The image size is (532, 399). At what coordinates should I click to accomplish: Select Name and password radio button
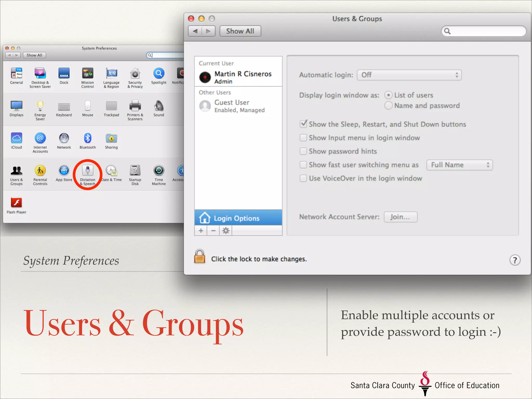click(x=388, y=105)
